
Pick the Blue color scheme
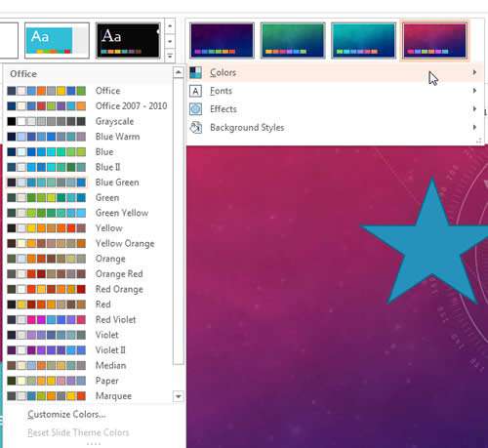click(89, 152)
